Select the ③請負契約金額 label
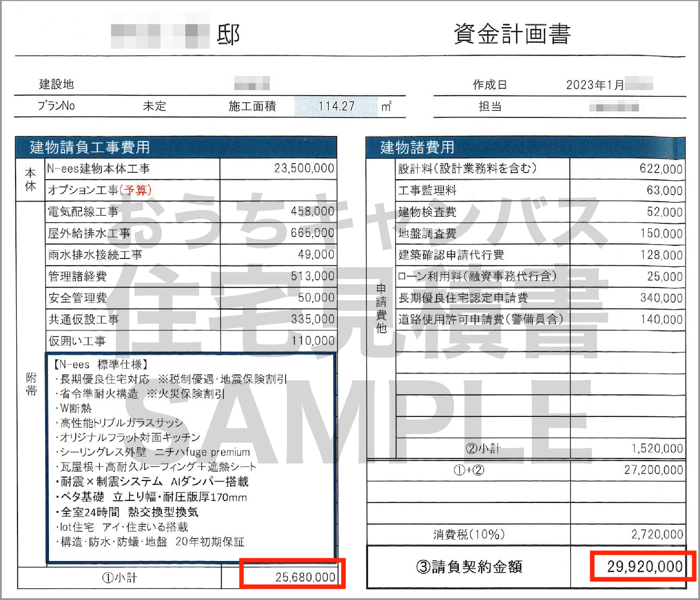Image resolution: width=700 pixels, height=600 pixels. 469,566
